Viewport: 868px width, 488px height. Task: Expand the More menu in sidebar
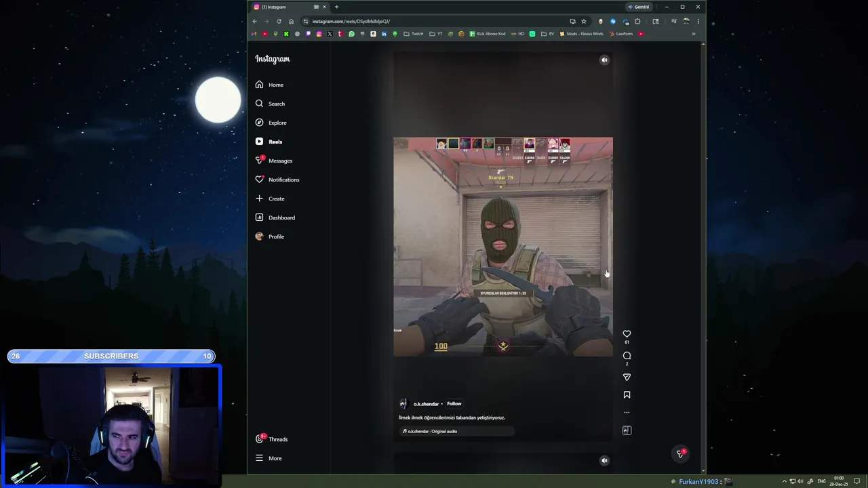tap(269, 458)
